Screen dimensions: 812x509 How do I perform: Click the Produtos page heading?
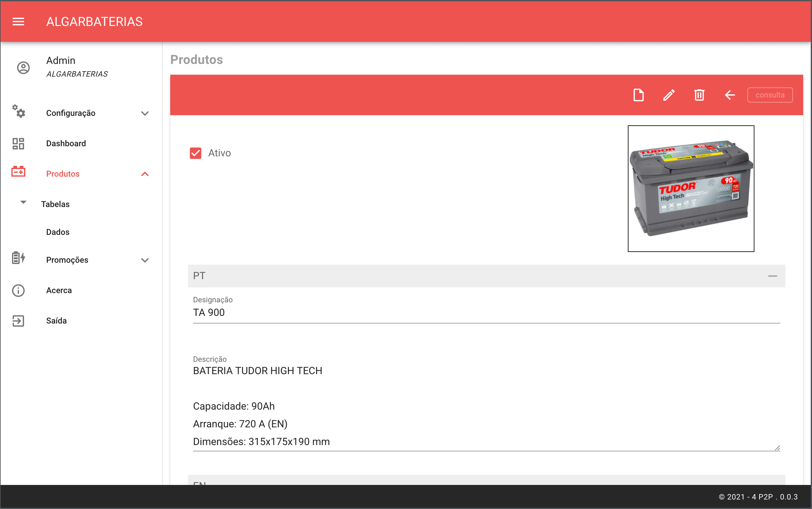[x=197, y=60]
